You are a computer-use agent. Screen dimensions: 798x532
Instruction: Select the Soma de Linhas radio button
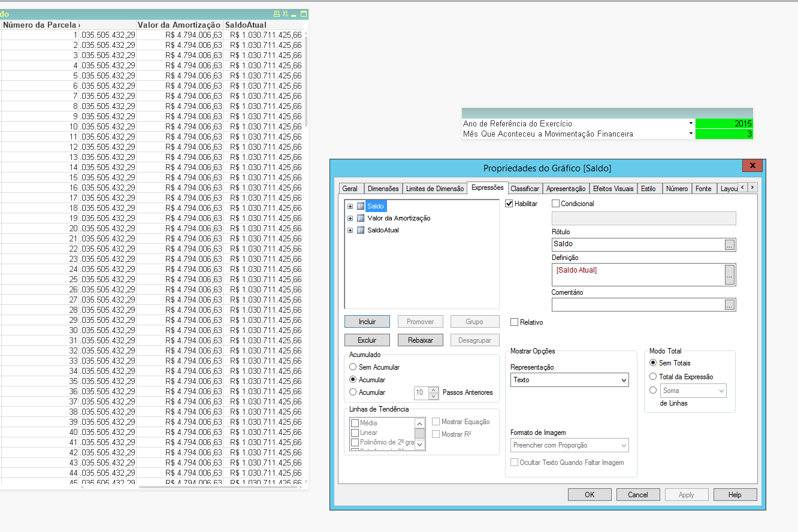click(x=653, y=391)
